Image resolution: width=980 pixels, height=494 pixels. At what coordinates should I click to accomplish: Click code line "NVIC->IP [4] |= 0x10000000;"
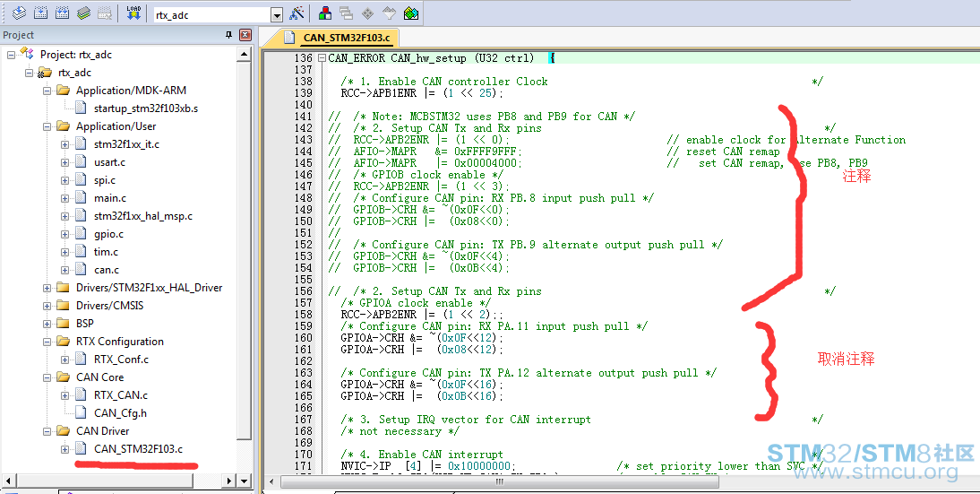(x=429, y=466)
